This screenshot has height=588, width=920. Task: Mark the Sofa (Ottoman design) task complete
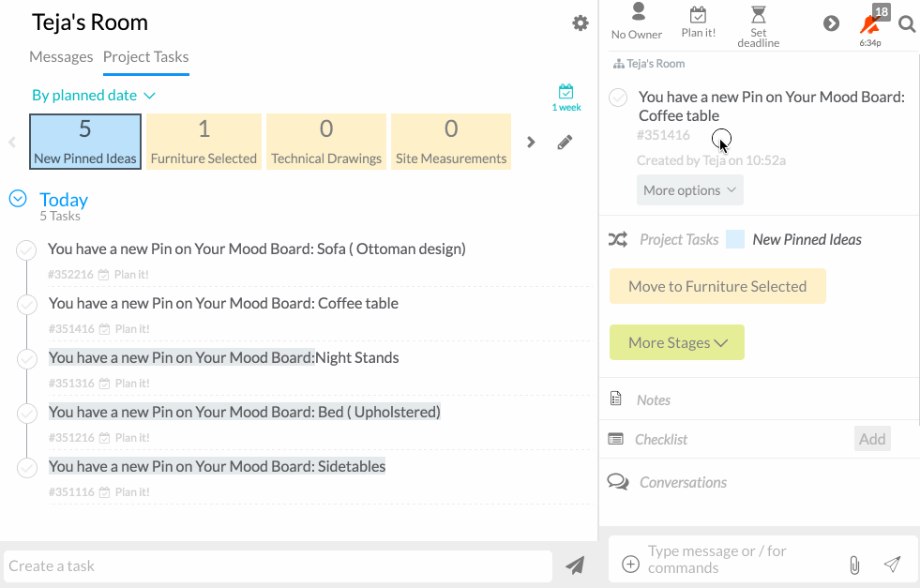pos(27,250)
